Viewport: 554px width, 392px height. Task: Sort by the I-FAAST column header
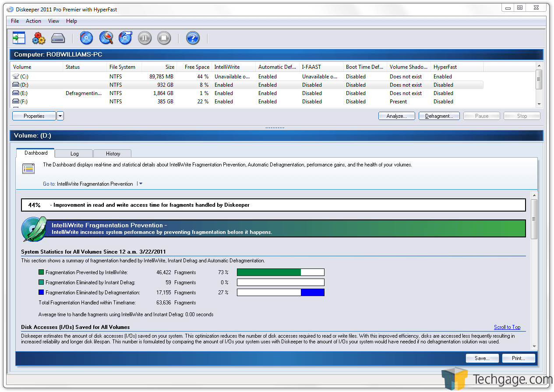321,67
